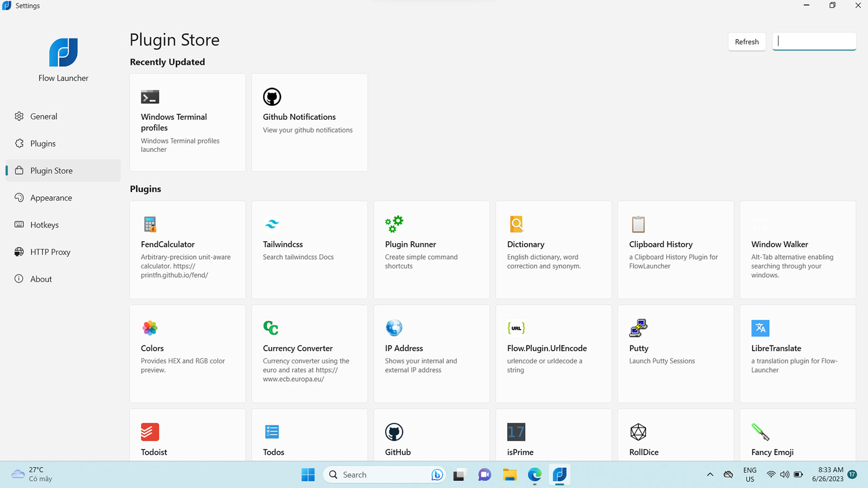This screenshot has width=868, height=488.
Task: Click the Currency Converter green icon
Action: (x=271, y=328)
